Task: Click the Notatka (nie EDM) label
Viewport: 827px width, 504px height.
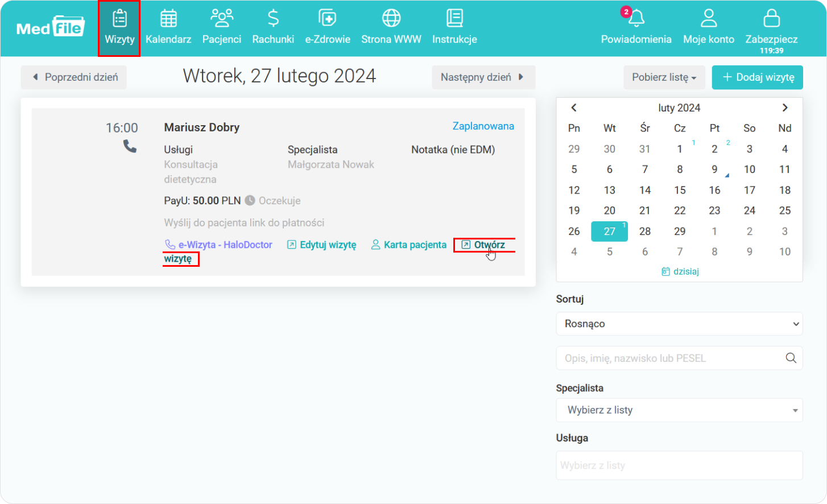Action: click(x=453, y=150)
